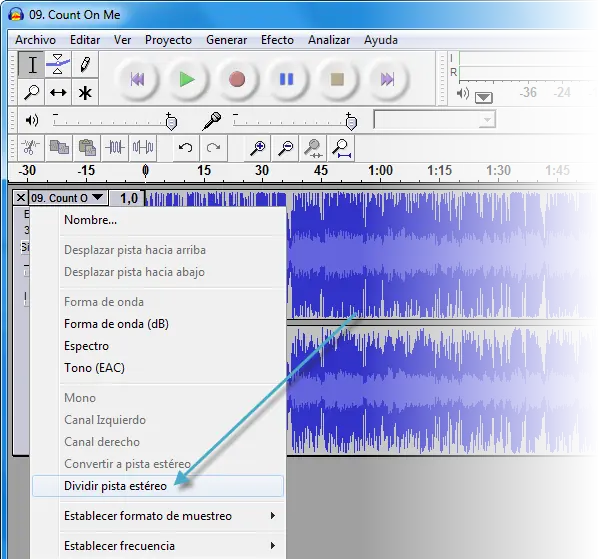Click the Undo arrow icon
This screenshot has width=599, height=559.
click(186, 147)
